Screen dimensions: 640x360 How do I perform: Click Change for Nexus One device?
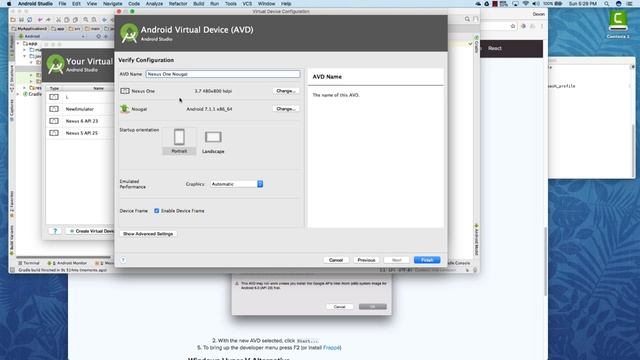(286, 91)
